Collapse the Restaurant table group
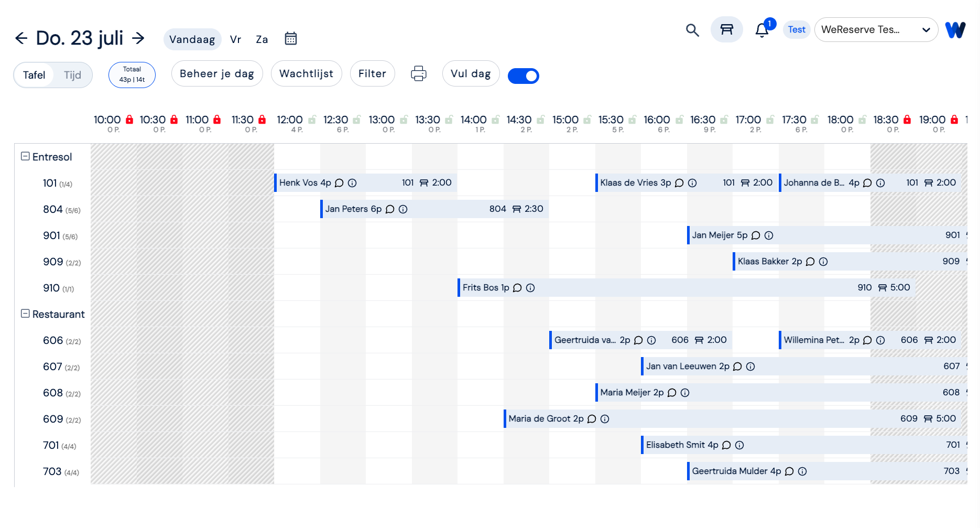980x528 pixels. pyautogui.click(x=25, y=314)
